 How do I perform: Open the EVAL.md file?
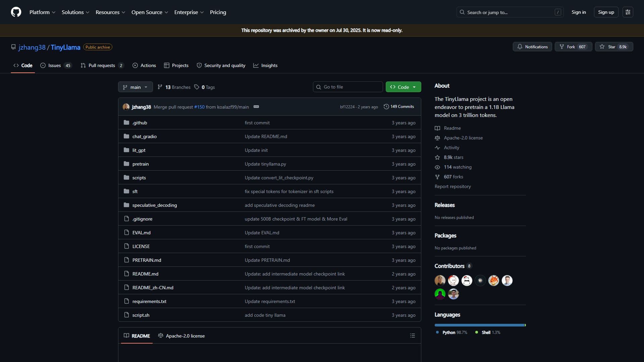[x=141, y=233]
